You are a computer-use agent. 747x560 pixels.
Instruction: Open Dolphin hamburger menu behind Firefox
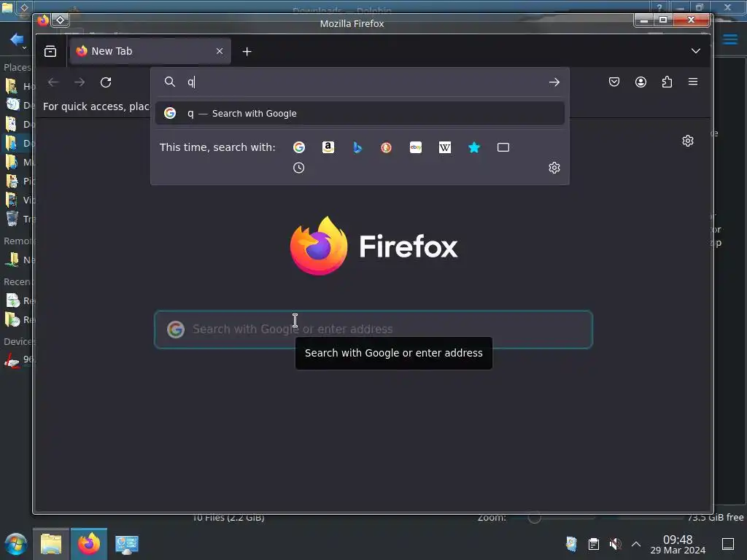click(729, 39)
